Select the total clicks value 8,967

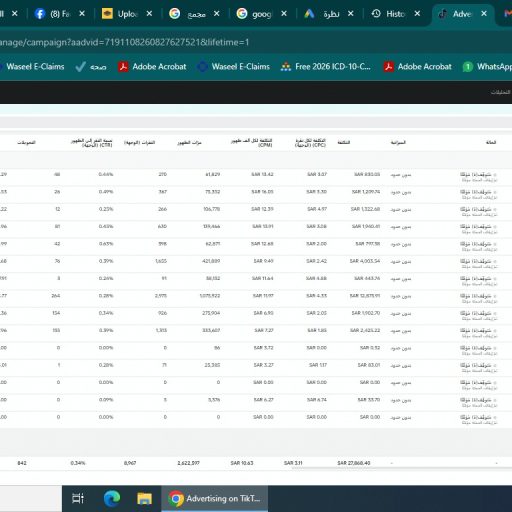(130, 463)
